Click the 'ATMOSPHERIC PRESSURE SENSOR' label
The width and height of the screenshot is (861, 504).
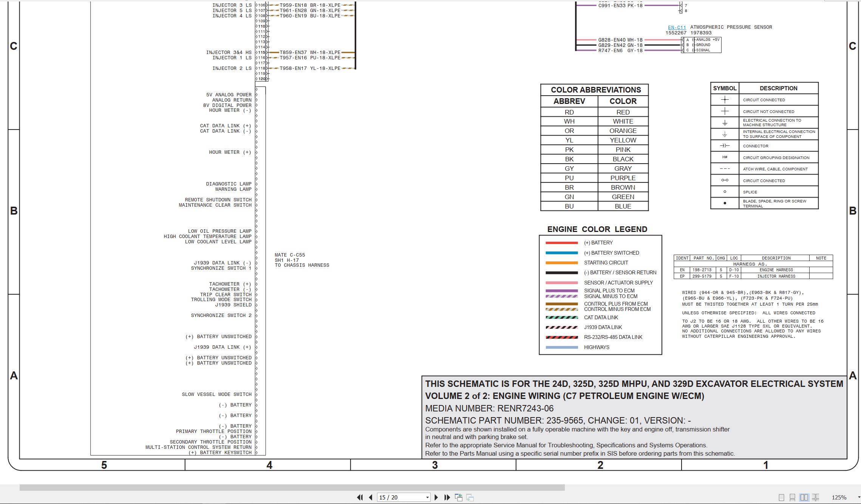pos(731,27)
